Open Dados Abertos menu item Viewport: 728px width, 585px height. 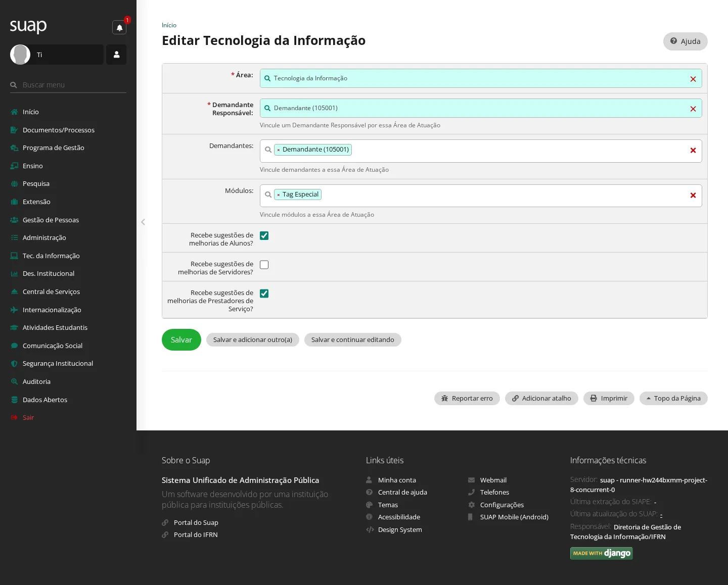tap(68, 400)
